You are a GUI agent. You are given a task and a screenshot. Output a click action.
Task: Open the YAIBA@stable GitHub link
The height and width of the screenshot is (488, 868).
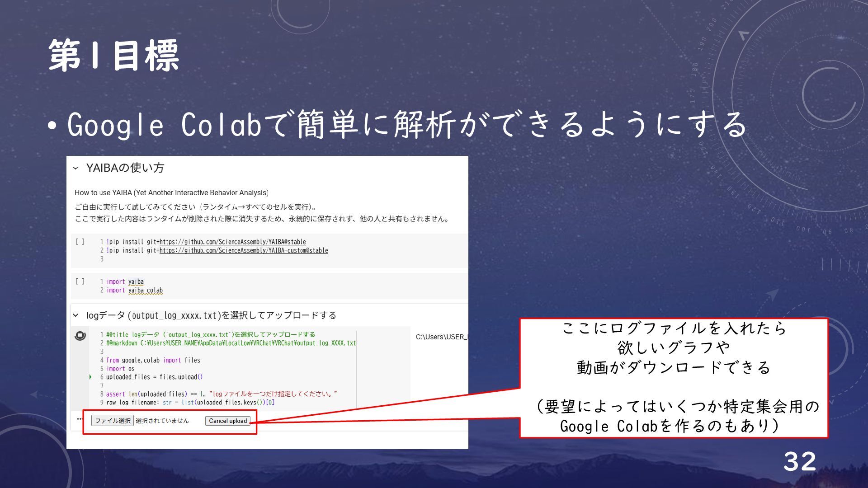[x=232, y=242]
